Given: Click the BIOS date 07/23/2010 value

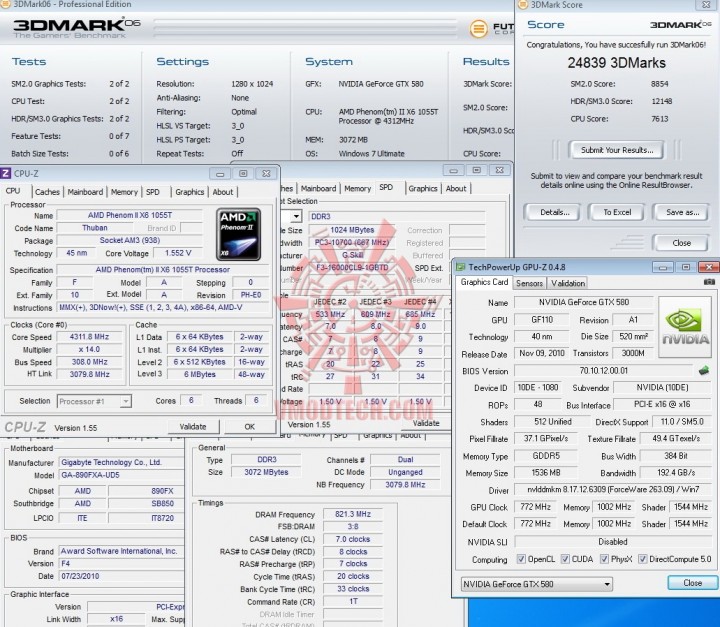Looking at the screenshot, I should coord(122,576).
